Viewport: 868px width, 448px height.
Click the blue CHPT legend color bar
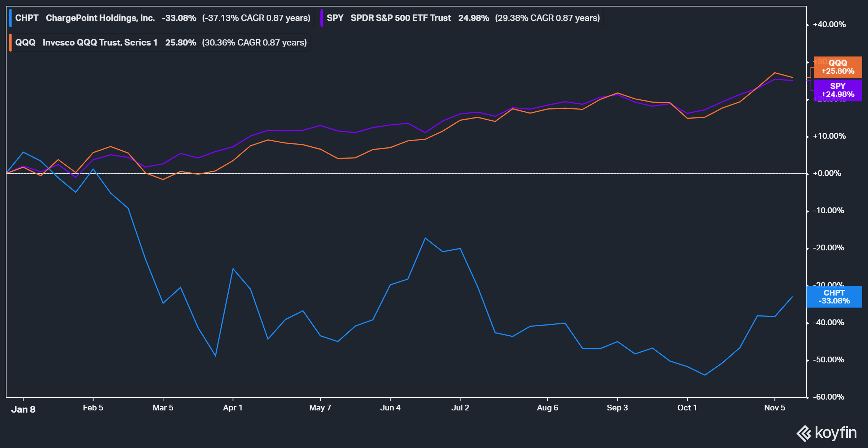(x=10, y=18)
